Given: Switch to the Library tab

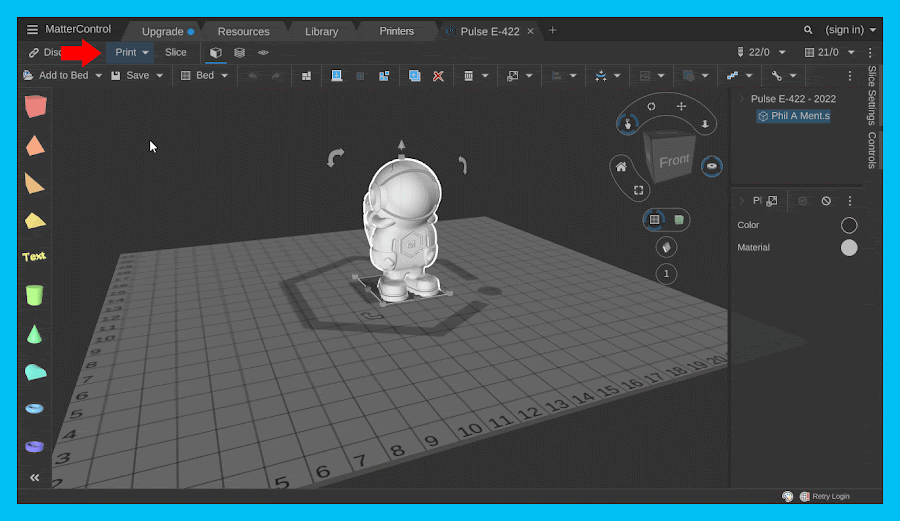Looking at the screenshot, I should (x=321, y=31).
